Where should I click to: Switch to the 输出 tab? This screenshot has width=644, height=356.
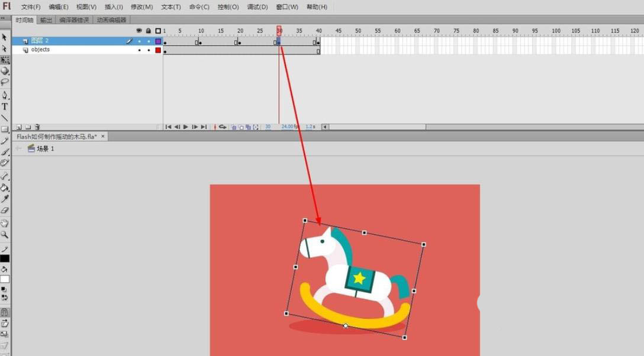[x=46, y=20]
